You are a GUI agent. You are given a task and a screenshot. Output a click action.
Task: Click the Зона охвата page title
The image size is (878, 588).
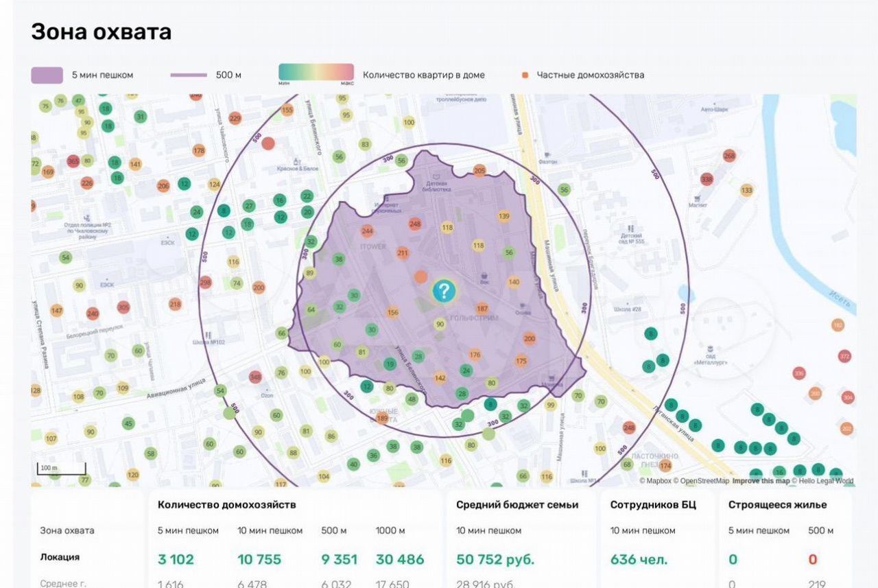pos(102,32)
